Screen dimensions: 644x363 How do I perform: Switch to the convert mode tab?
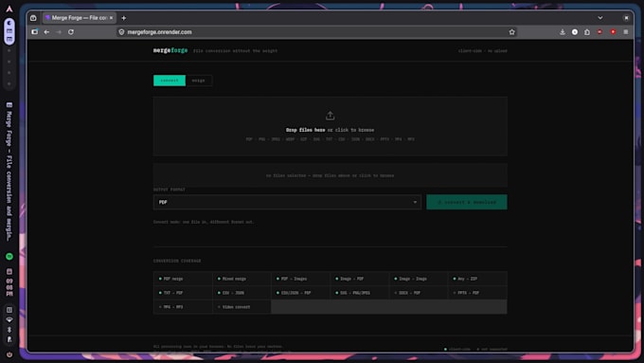coord(170,81)
